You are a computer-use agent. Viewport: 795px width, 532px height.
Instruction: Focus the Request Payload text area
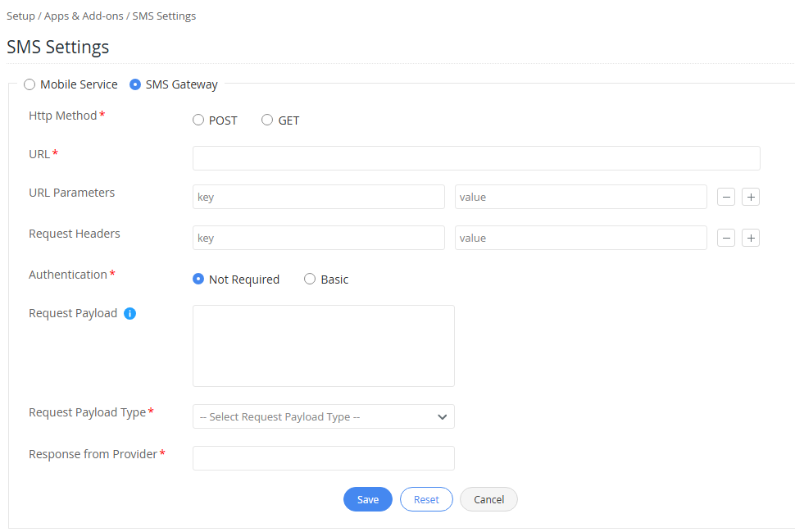pos(324,346)
